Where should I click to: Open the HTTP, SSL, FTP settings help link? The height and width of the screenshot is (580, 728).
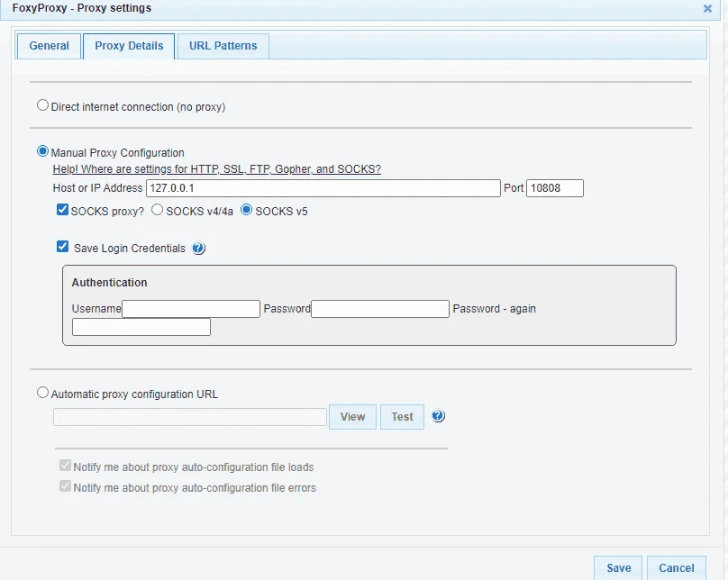[217, 169]
